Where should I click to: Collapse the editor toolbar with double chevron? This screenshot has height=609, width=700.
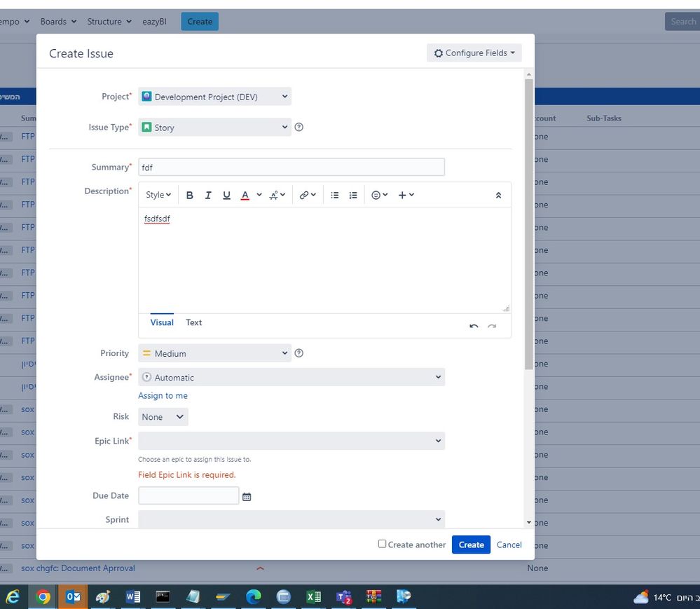pyautogui.click(x=498, y=195)
